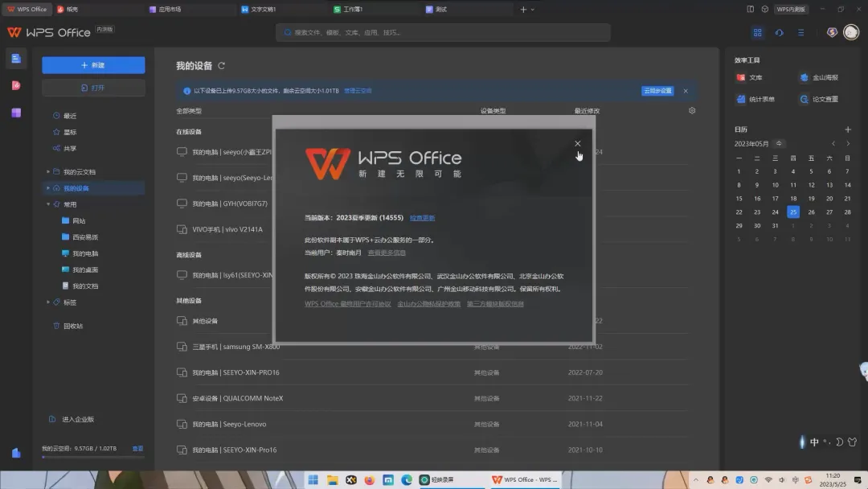Switch to the 工作簿1 tab
The height and width of the screenshot is (489, 868).
[x=375, y=9]
